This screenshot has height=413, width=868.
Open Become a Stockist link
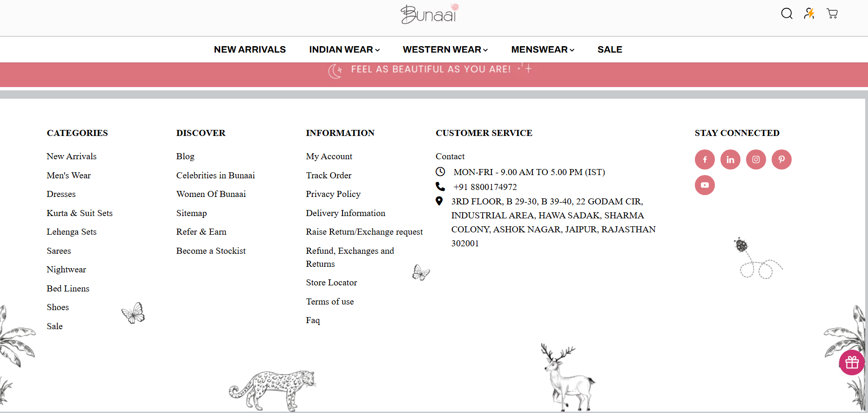pos(211,251)
